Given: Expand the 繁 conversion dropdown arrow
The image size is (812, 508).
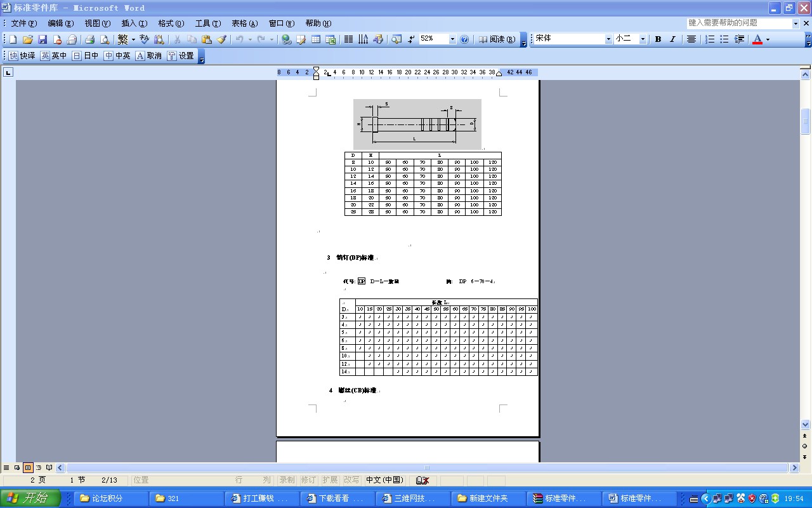Looking at the screenshot, I should click(x=133, y=39).
